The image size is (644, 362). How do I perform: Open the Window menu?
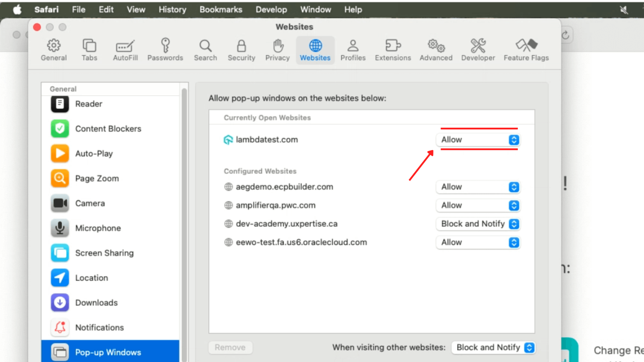tap(315, 10)
